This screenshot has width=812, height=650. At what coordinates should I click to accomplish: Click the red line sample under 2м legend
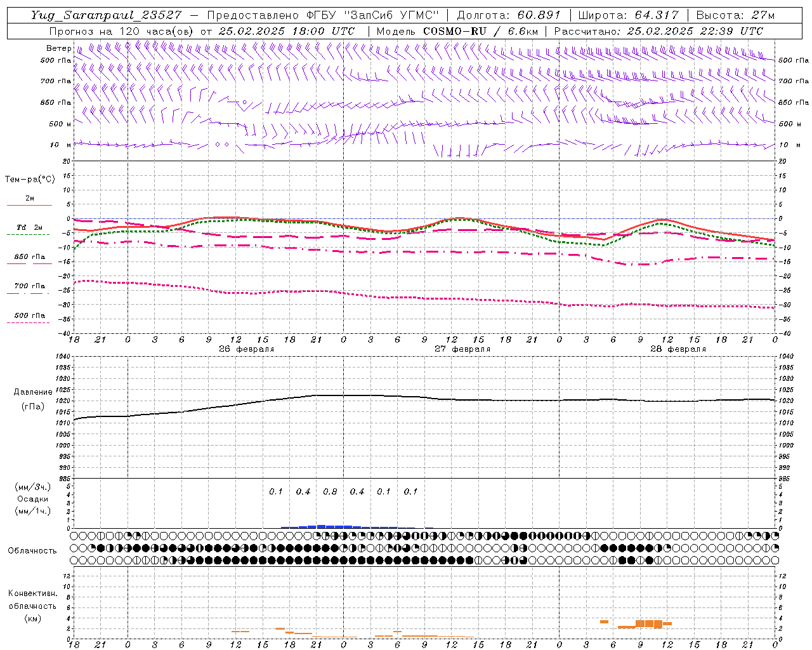[29, 206]
